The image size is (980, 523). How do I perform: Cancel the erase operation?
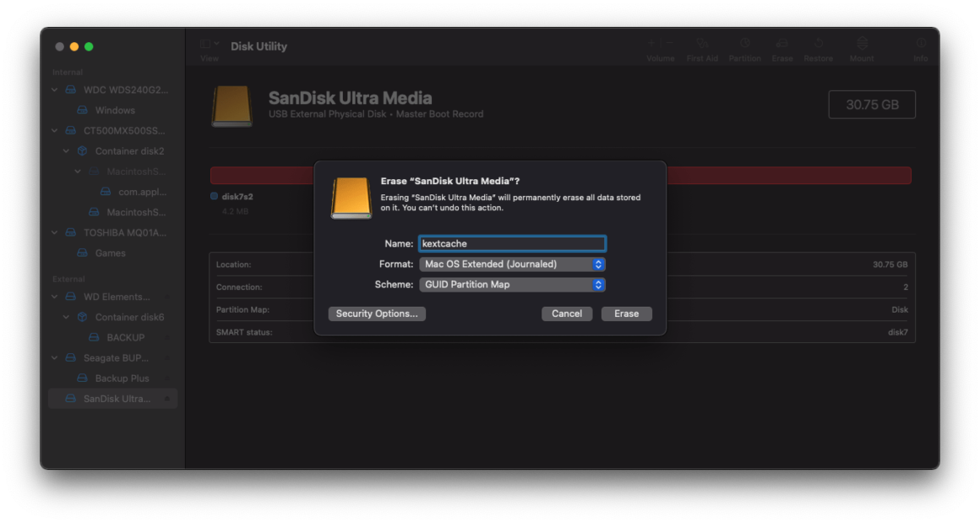tap(567, 313)
